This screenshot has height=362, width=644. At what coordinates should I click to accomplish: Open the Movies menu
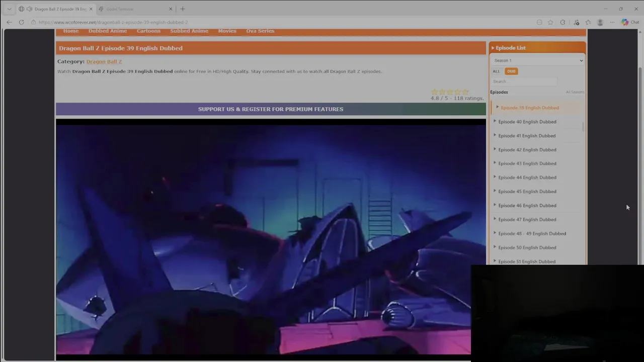click(x=227, y=31)
